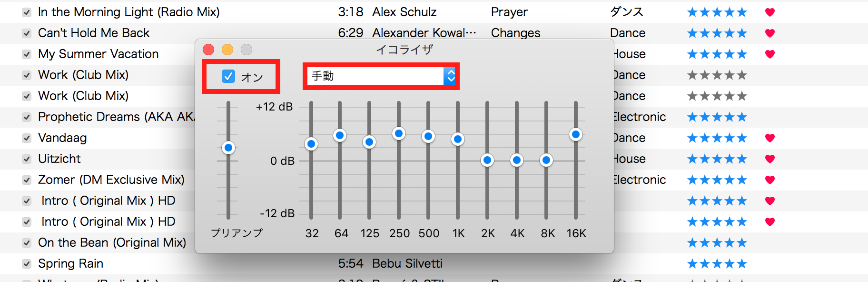This screenshot has width=868, height=282.
Task: Minimize the イコライザ equalizer window
Action: tap(227, 50)
